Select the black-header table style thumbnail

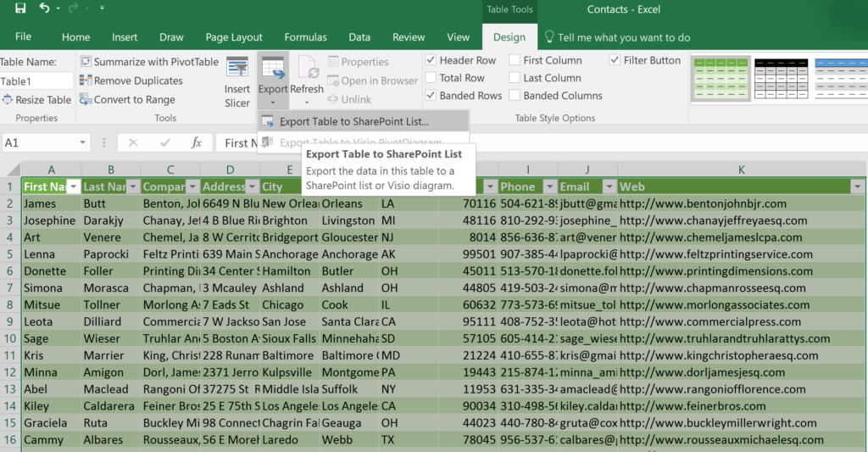pos(781,78)
